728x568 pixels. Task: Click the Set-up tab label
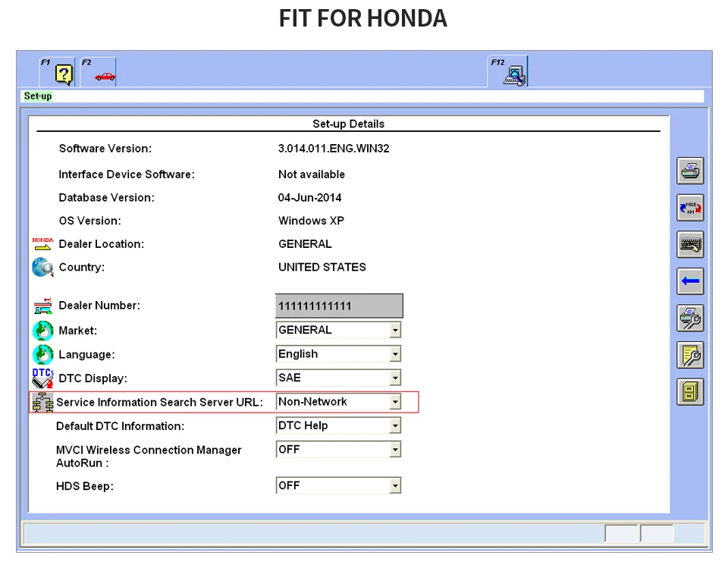(x=38, y=96)
